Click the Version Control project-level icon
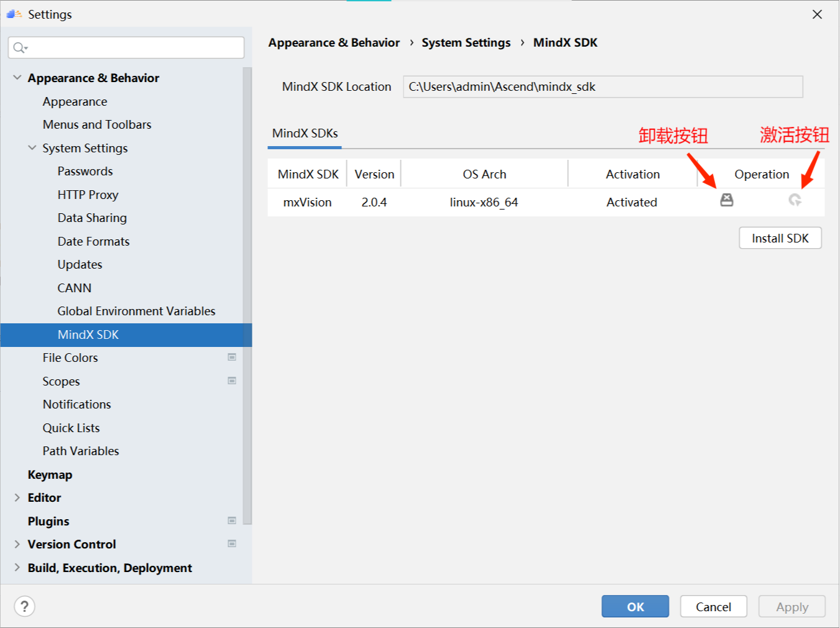Image resolution: width=840 pixels, height=628 pixels. point(232,544)
